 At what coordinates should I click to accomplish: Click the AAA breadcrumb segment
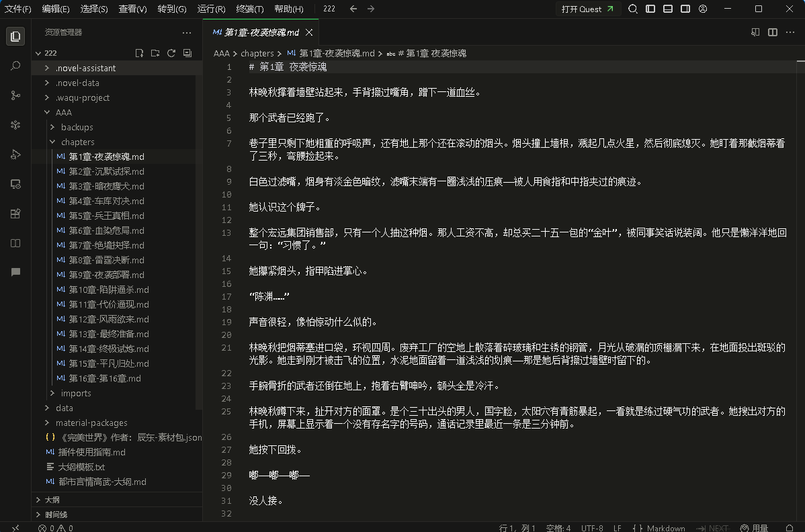(221, 53)
